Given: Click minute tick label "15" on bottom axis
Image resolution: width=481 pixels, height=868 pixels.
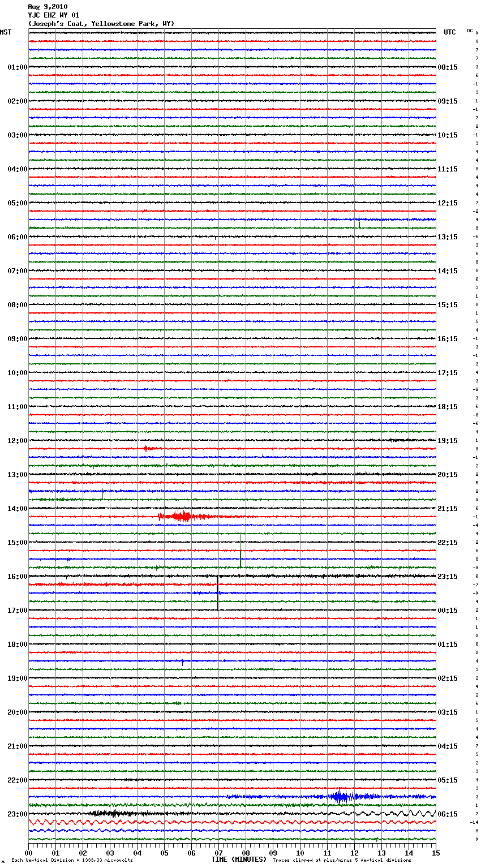Looking at the screenshot, I should [x=436, y=853].
